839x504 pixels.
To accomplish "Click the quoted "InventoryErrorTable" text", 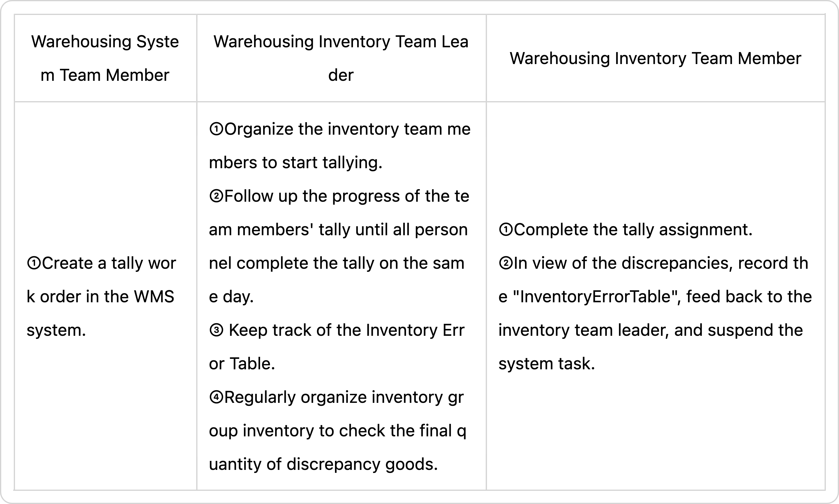I will [x=595, y=297].
